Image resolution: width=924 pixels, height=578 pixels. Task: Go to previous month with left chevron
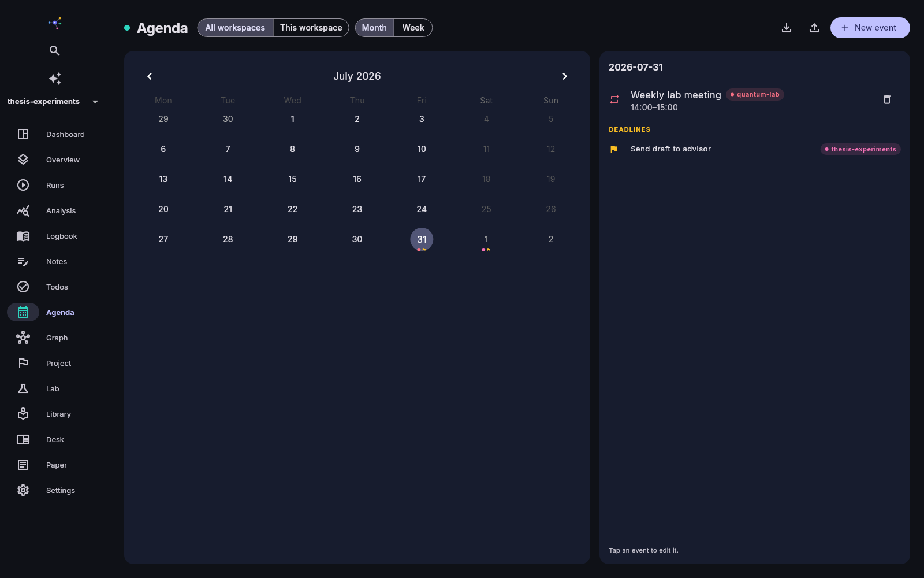(150, 76)
